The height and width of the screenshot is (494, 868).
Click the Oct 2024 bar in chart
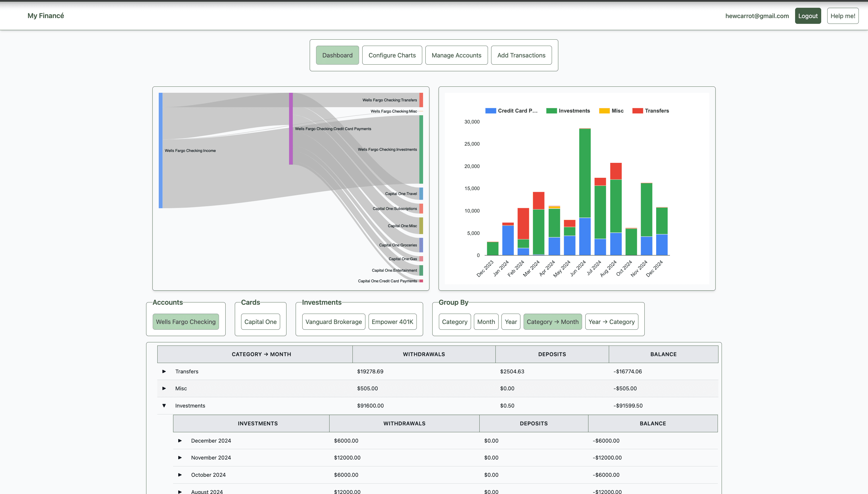pos(631,242)
